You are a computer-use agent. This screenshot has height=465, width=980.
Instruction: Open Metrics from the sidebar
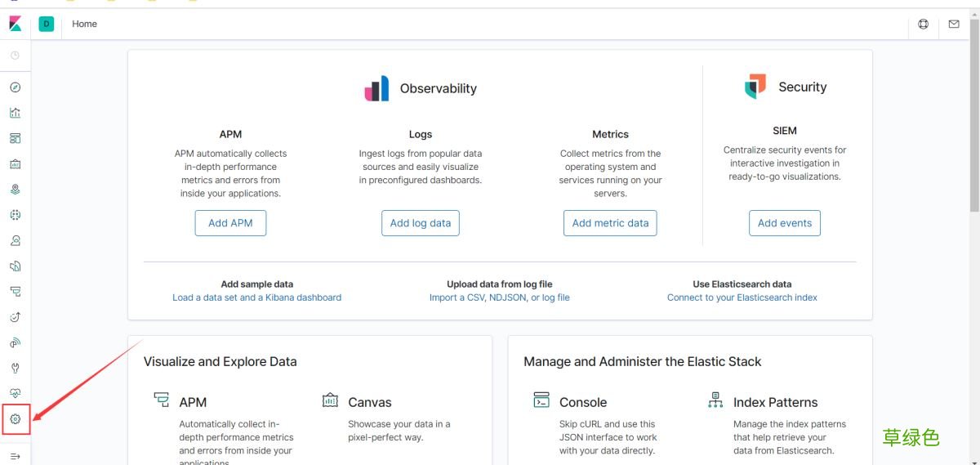(x=15, y=240)
